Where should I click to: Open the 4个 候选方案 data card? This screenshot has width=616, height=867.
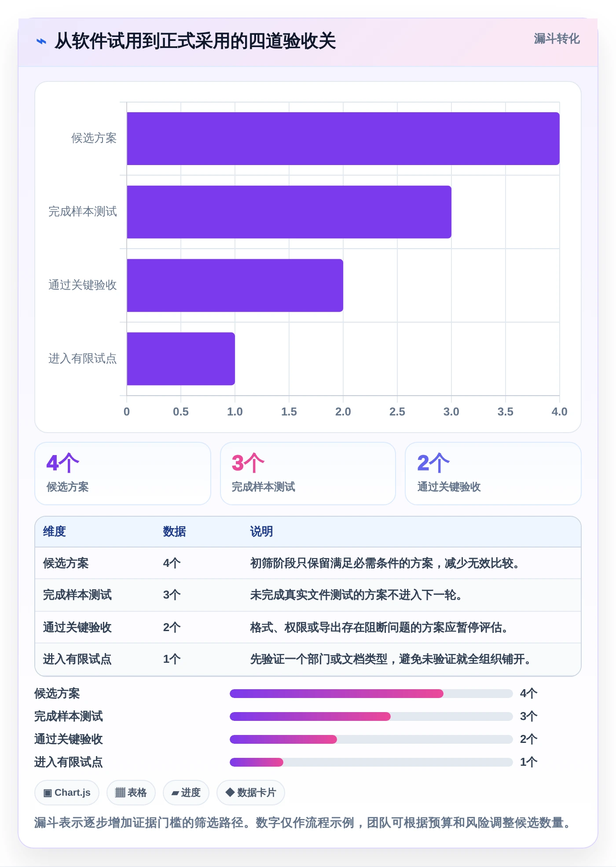click(123, 474)
